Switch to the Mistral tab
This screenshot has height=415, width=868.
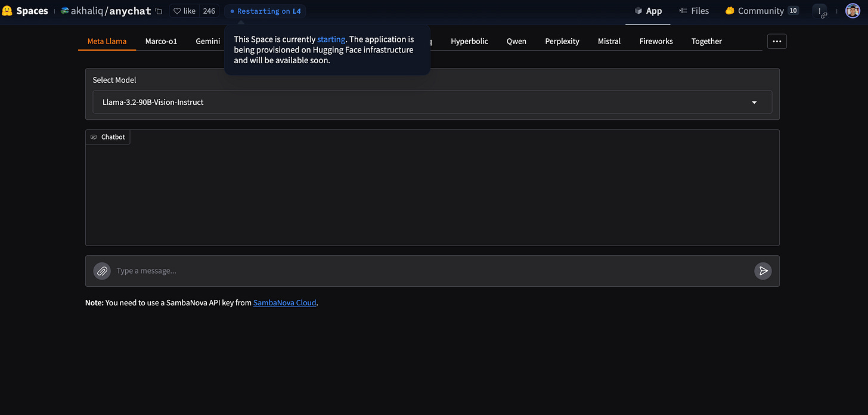(609, 41)
